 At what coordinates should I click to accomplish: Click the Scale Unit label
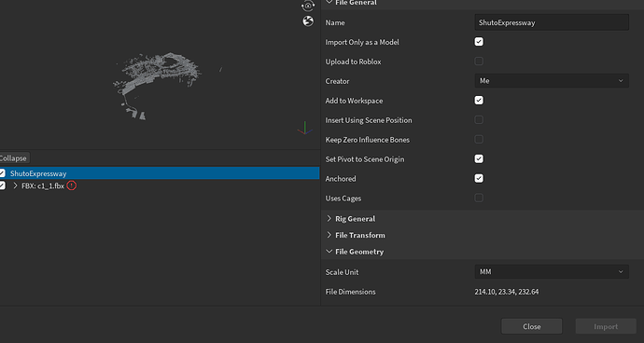pyautogui.click(x=342, y=272)
